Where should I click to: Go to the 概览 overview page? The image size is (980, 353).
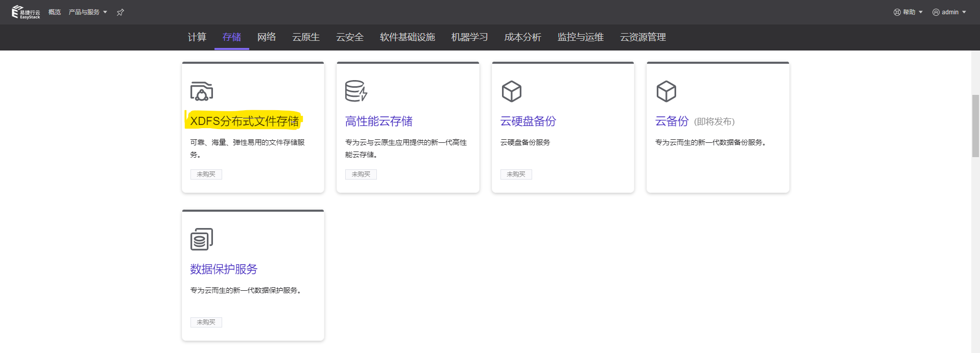click(55, 12)
